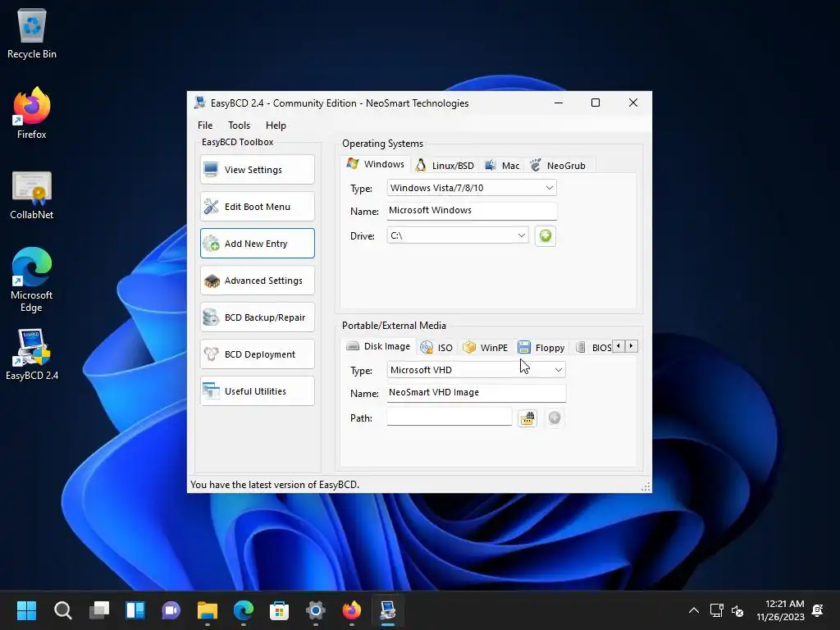Select the Floppy media tab
The width and height of the screenshot is (840, 630).
541,348
